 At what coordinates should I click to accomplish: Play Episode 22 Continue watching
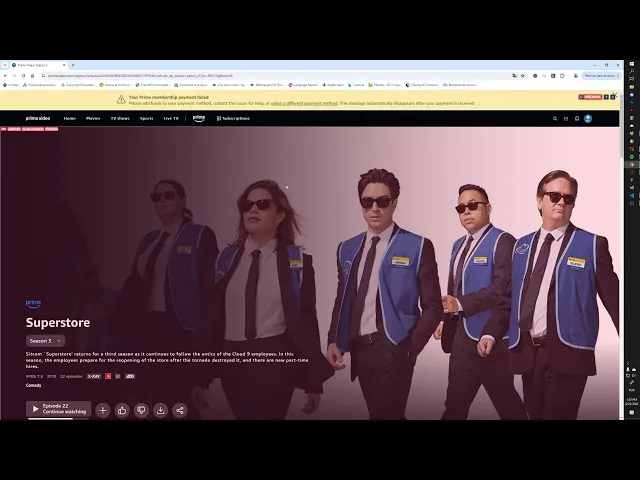[58, 409]
